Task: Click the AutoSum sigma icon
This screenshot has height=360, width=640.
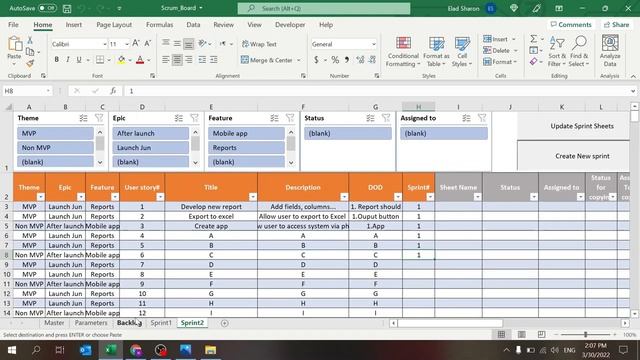Action: 533,39
